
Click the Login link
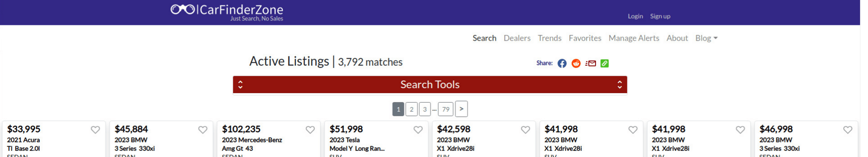(x=635, y=16)
